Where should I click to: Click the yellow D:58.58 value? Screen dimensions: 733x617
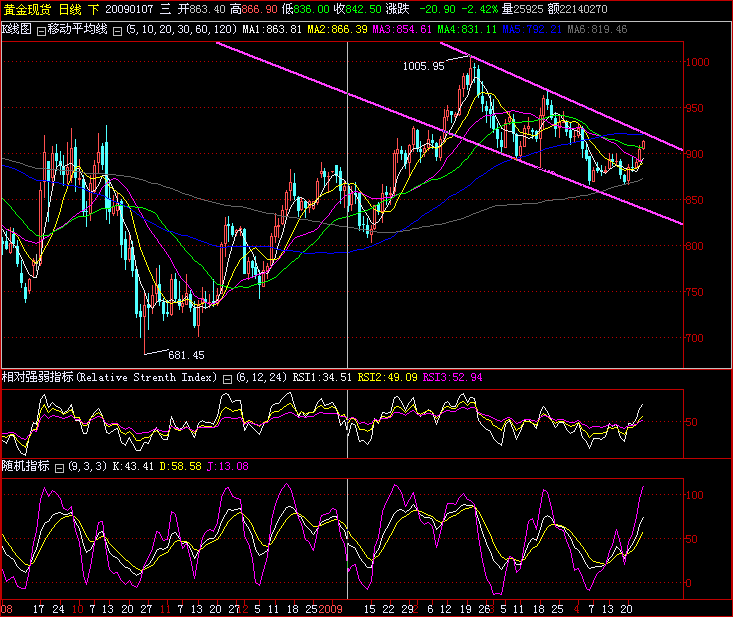coord(180,466)
